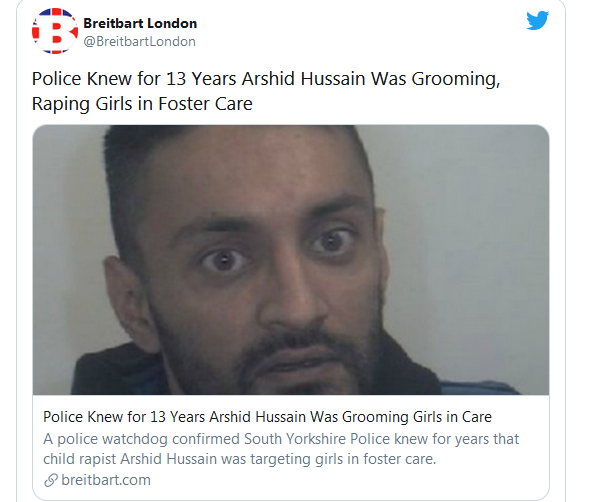Open the Breitbart London profile avatar
The width and height of the screenshot is (589, 502).
click(x=55, y=31)
